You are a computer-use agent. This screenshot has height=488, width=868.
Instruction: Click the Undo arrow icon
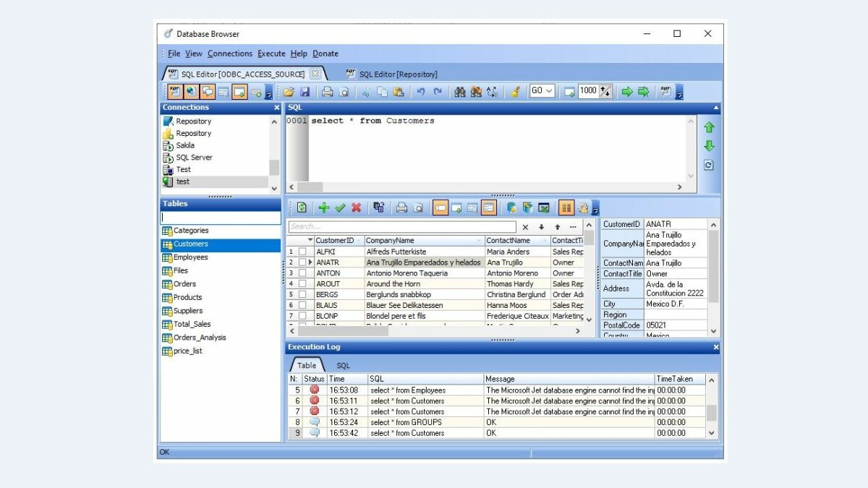[421, 92]
